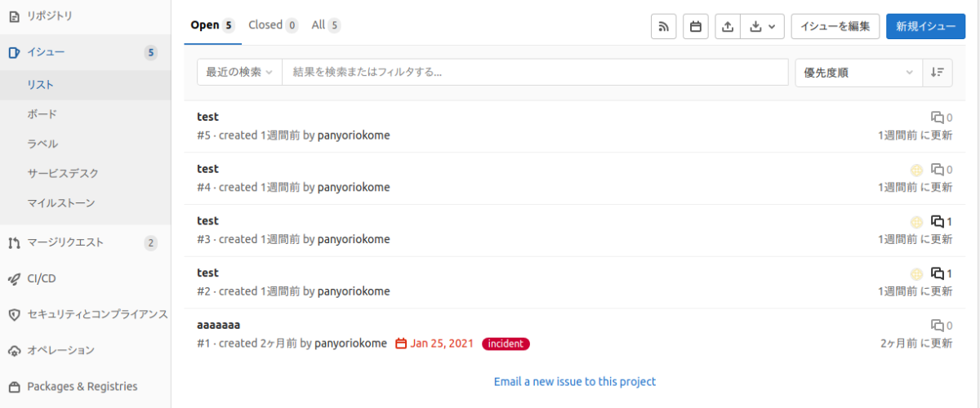
Task: Click the due date calendar icon on issue #1
Action: 401,344
